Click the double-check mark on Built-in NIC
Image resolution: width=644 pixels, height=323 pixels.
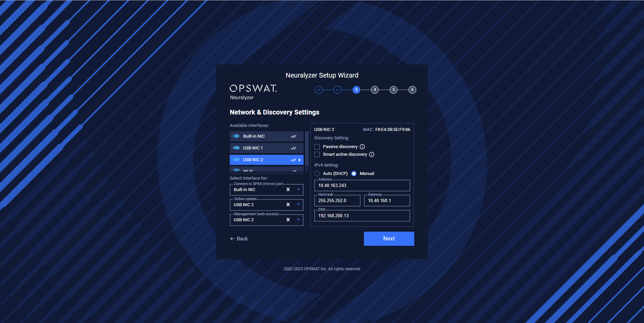[x=293, y=136]
